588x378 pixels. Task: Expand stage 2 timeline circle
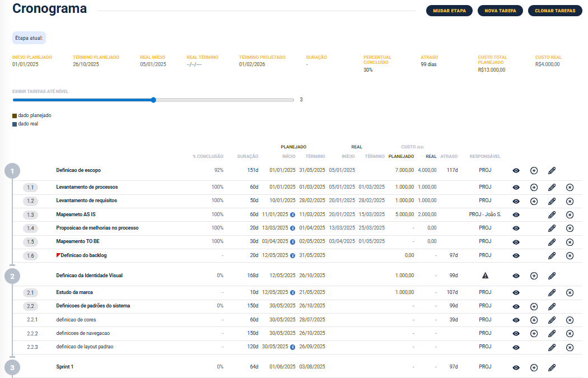(12, 276)
